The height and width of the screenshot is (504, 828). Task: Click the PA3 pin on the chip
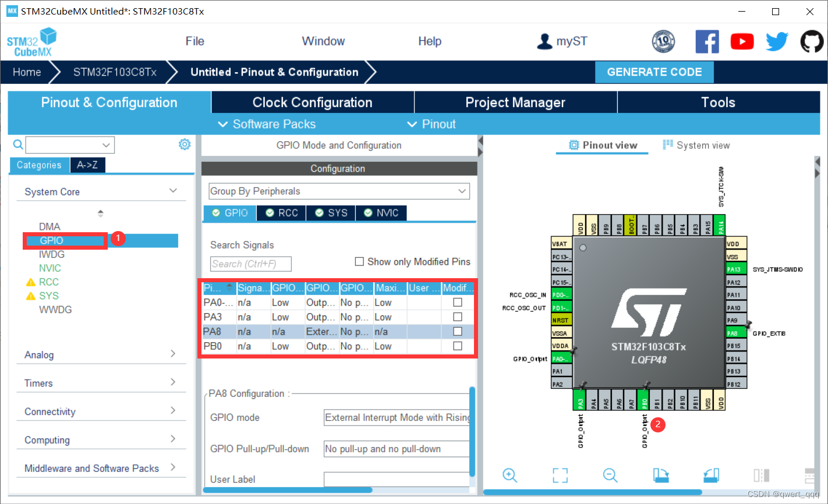581,401
